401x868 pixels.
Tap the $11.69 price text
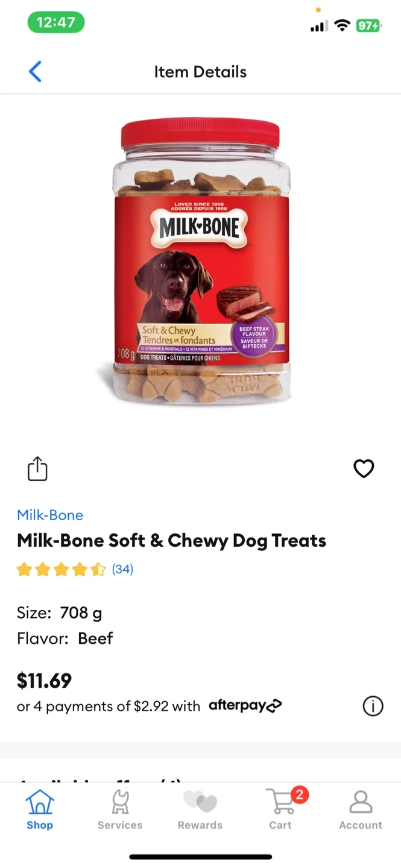tap(44, 681)
